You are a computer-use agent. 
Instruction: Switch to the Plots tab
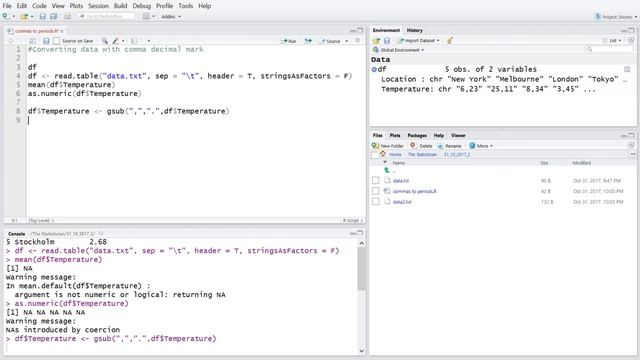pos(395,135)
